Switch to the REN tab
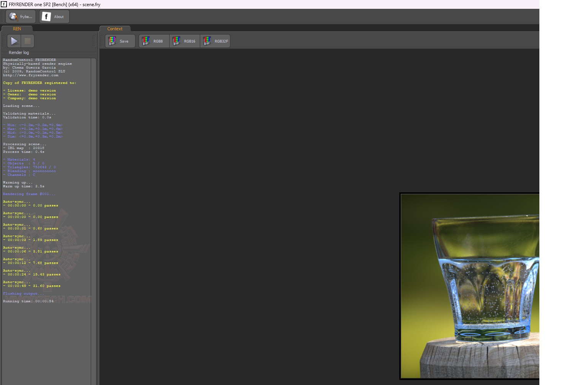This screenshot has height=385, width=588. pyautogui.click(x=17, y=29)
